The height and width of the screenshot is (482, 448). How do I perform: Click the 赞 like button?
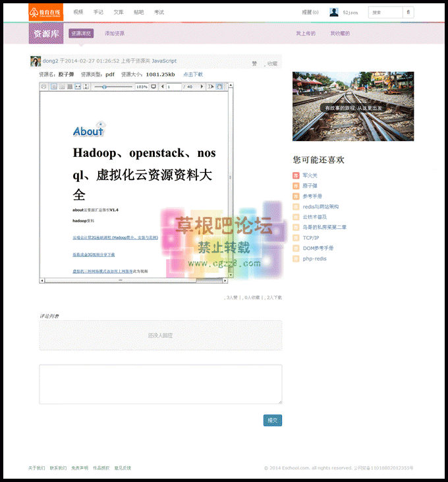pyautogui.click(x=254, y=64)
